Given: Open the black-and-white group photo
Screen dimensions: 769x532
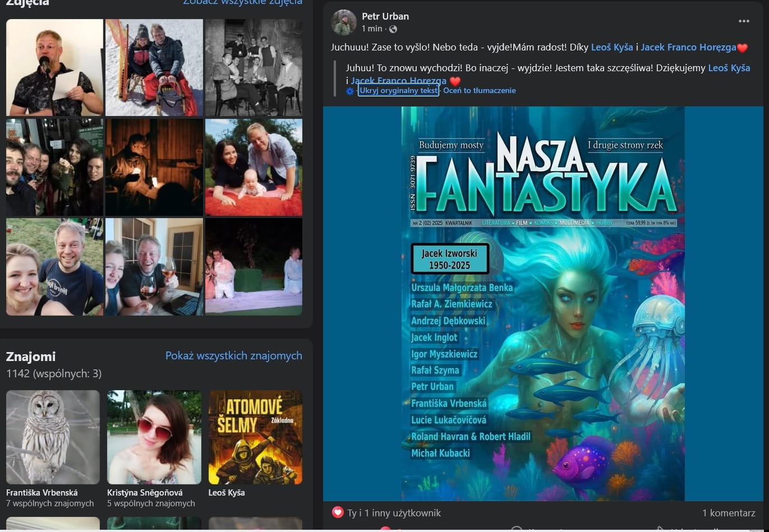Looking at the screenshot, I should tap(254, 67).
